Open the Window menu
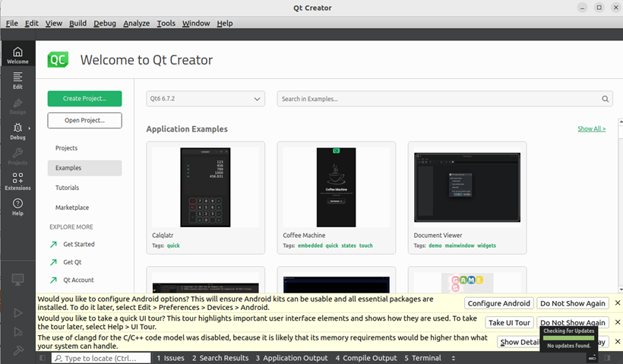The width and height of the screenshot is (623, 364). pos(196,23)
